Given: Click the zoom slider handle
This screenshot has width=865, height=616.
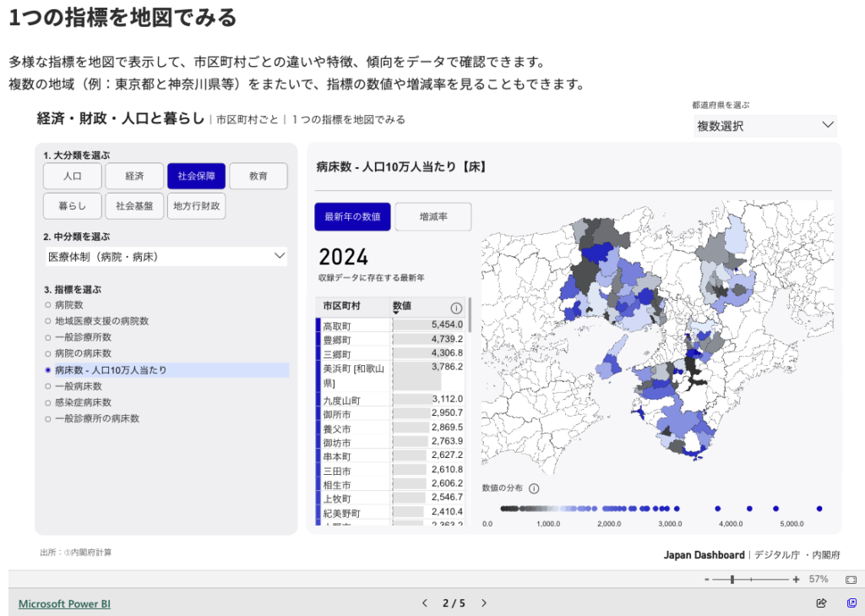Looking at the screenshot, I should pyautogui.click(x=732, y=580).
